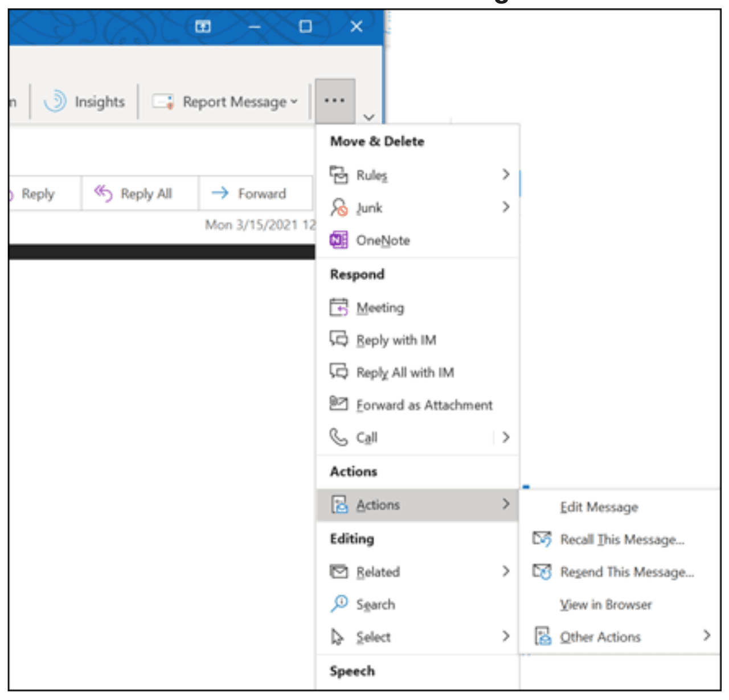Click the Junk icon

pos(339,207)
